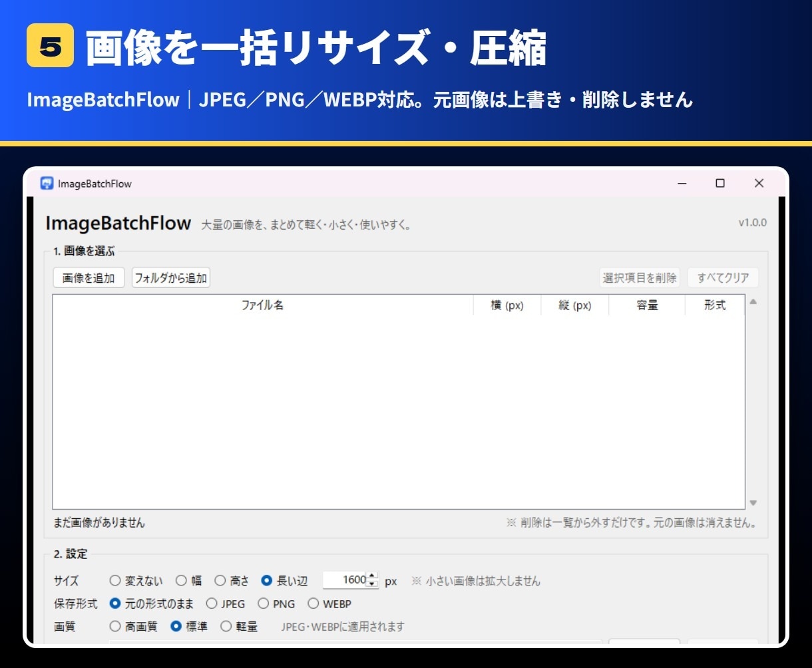
Task: Select the WEBP save format
Action: (x=329, y=604)
